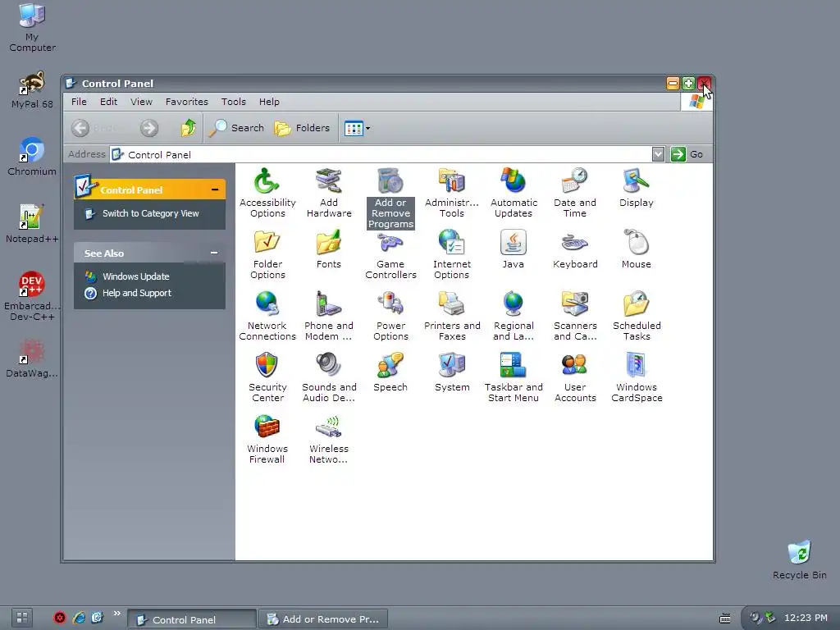Click the My Computer desktop icon
Screen dimensions: 840x630
click(x=32, y=27)
